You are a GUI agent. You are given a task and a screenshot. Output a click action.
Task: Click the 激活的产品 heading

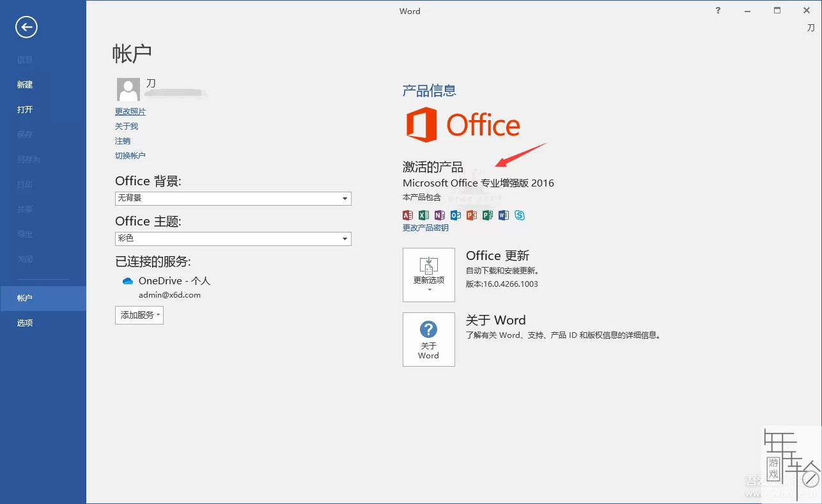coord(433,167)
